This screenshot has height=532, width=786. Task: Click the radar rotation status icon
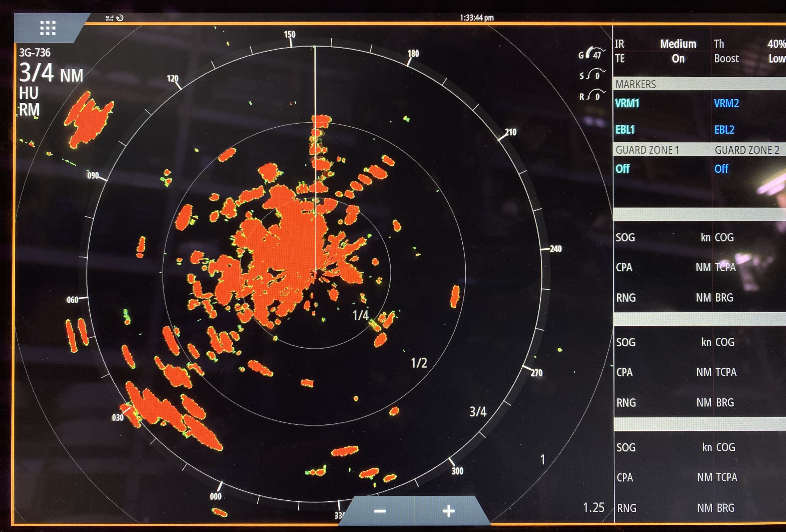pos(120,18)
